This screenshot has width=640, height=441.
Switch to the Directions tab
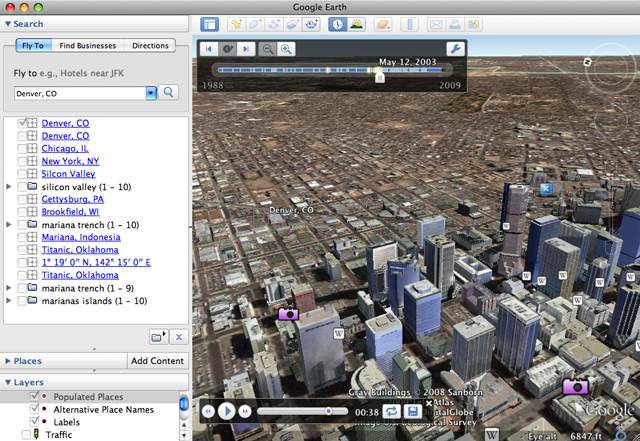[x=150, y=45]
